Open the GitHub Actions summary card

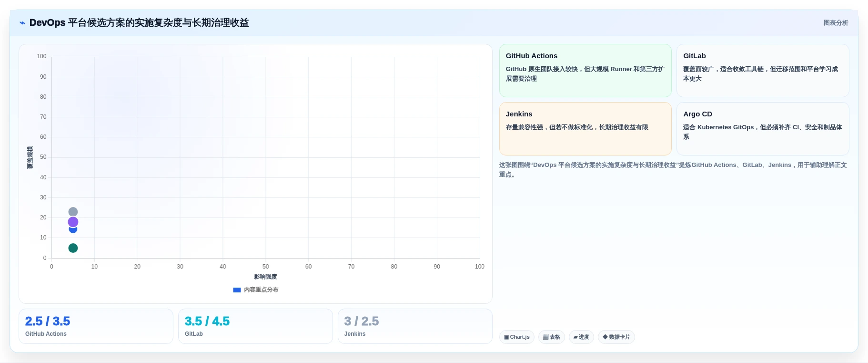(585, 71)
